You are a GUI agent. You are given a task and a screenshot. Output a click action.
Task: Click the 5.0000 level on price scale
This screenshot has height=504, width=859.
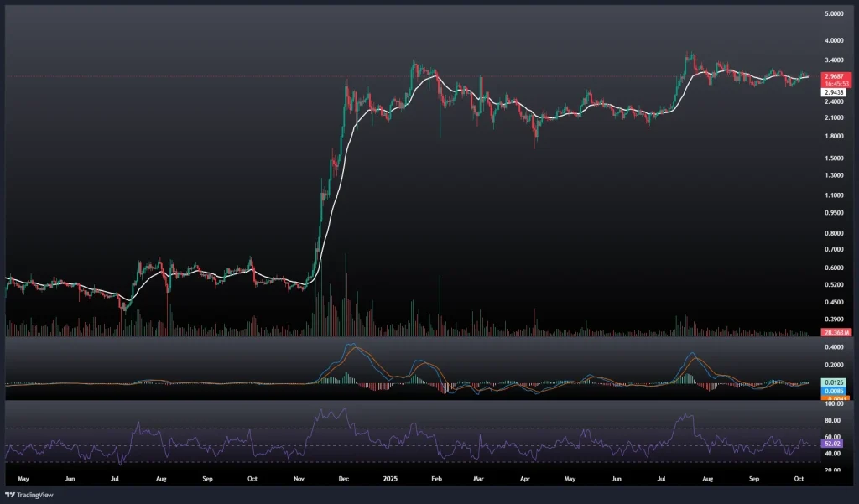835,14
